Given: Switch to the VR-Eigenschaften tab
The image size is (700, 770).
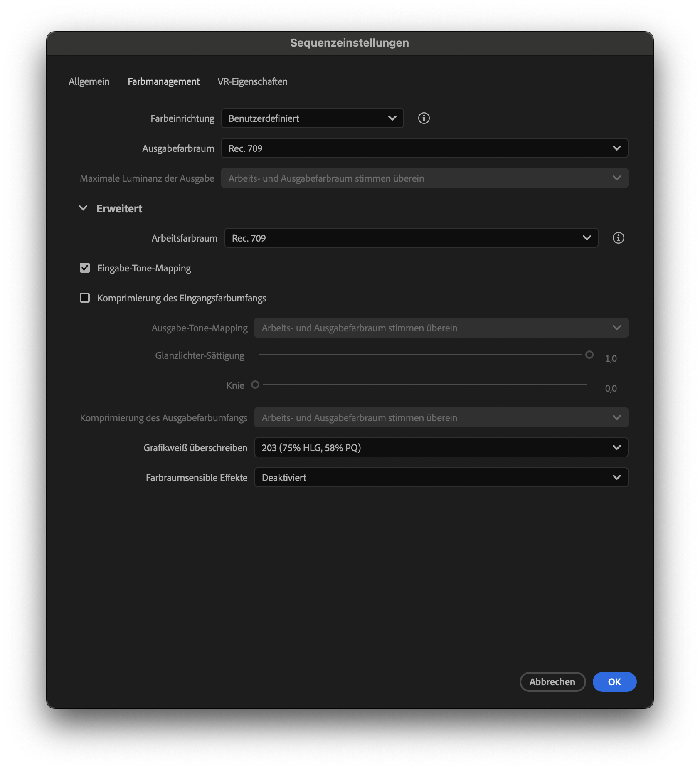Looking at the screenshot, I should pos(252,81).
